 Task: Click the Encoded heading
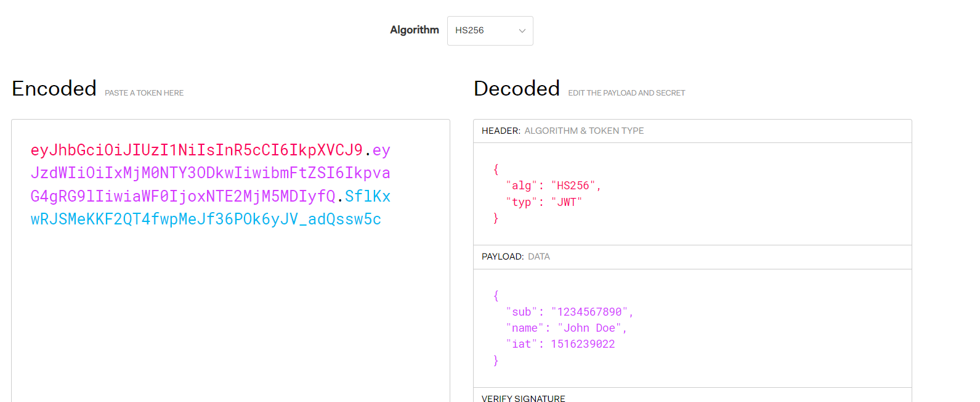pos(54,89)
